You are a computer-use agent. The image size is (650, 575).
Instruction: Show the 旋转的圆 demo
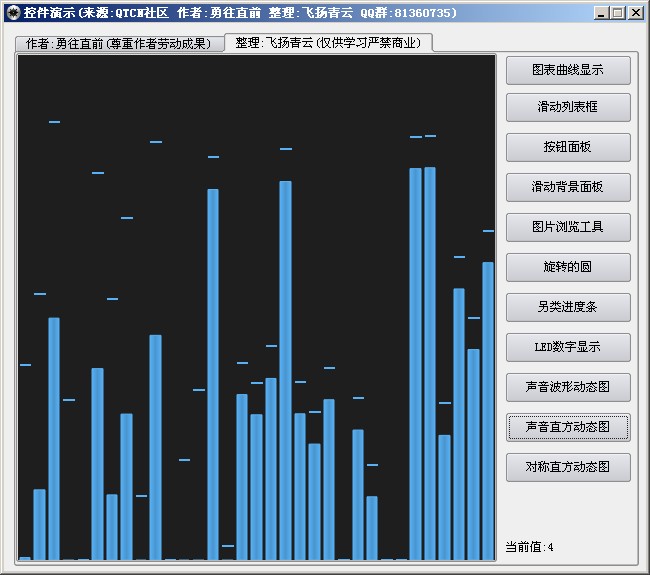[568, 267]
